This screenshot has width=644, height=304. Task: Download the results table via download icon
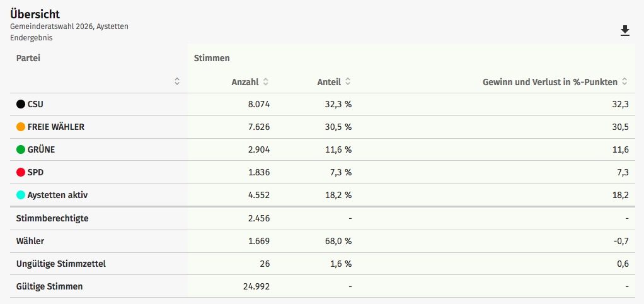tap(624, 31)
